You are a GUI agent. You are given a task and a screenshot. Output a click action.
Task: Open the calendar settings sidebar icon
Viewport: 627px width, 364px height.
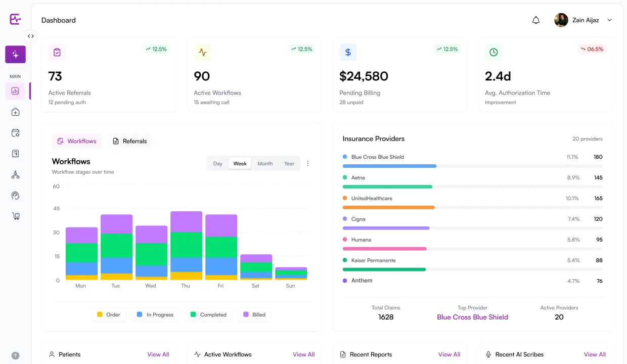click(x=15, y=133)
